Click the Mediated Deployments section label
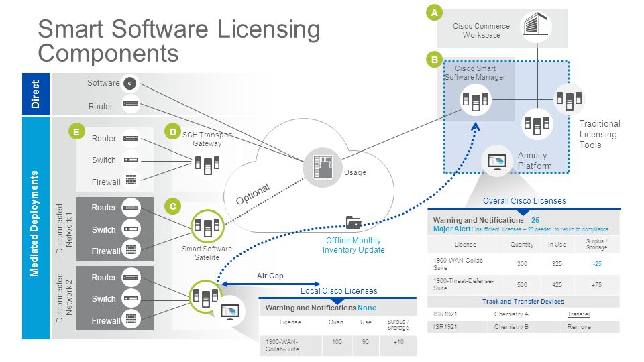The image size is (644, 362). click(36, 228)
